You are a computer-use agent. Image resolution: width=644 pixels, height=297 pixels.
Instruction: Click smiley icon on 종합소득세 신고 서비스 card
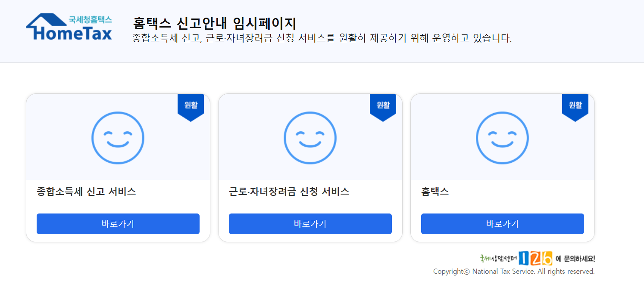(118, 138)
